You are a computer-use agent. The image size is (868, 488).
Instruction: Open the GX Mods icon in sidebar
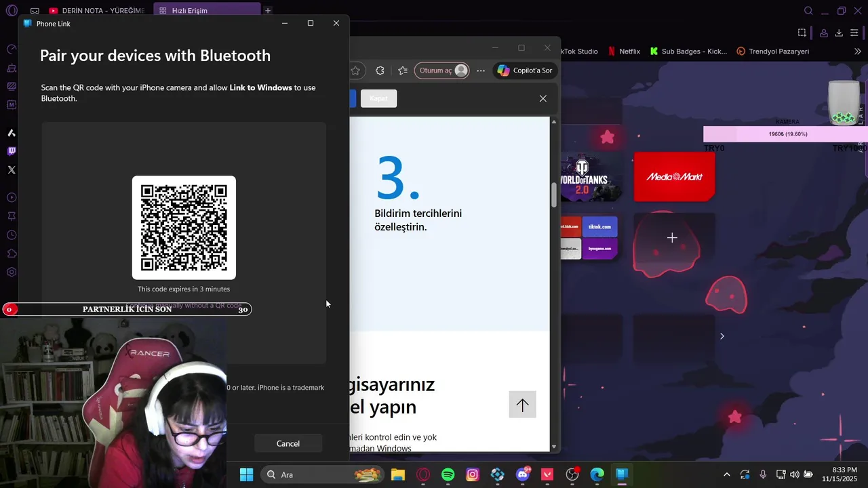coord(12,86)
